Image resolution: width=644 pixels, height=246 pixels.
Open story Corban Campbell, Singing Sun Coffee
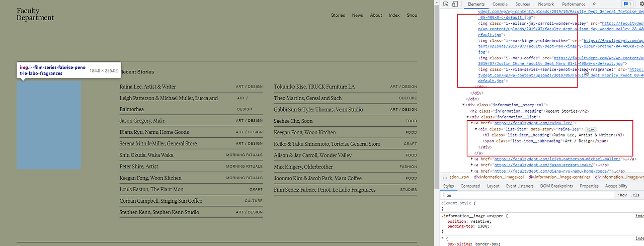coord(191,201)
